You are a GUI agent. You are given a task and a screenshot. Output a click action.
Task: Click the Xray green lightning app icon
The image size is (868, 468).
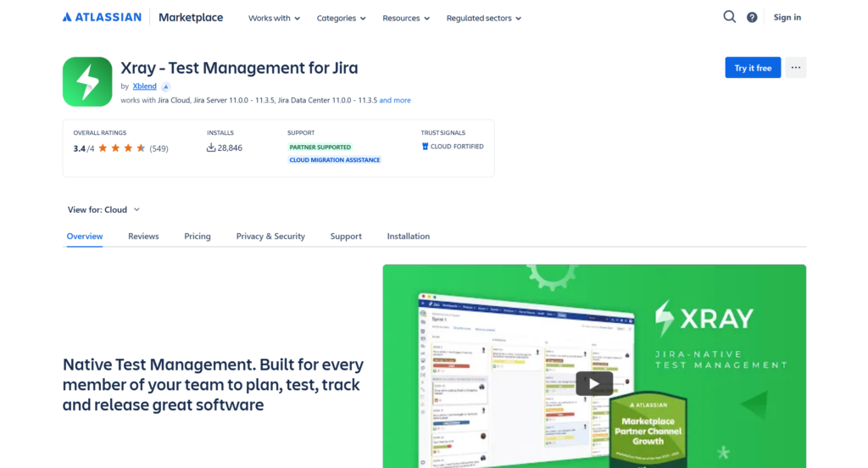[87, 81]
